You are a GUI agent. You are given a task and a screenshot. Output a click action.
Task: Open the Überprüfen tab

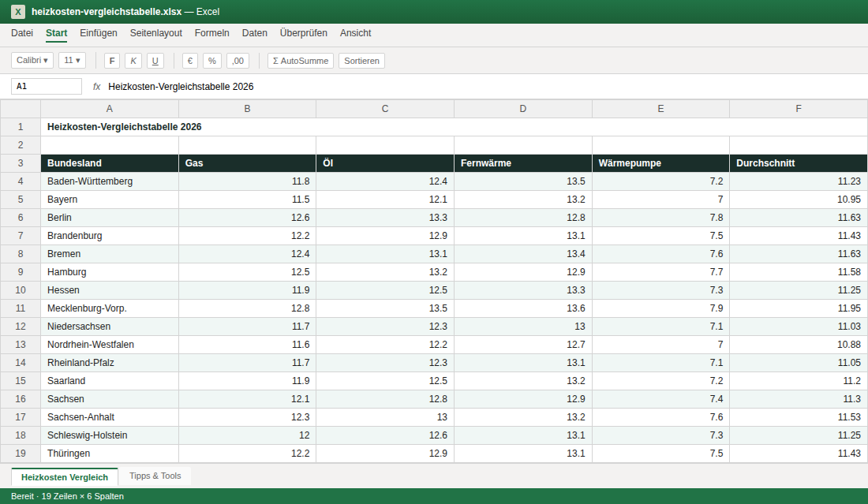[x=303, y=33]
